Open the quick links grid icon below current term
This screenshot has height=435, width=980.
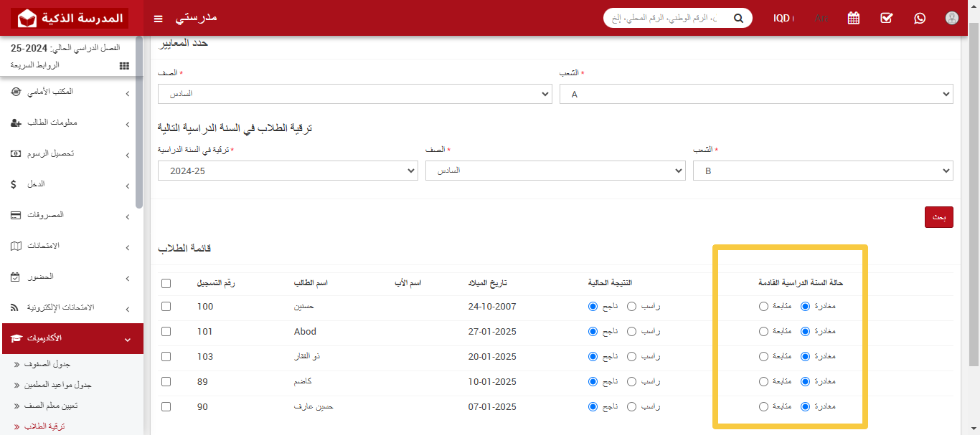coord(123,65)
